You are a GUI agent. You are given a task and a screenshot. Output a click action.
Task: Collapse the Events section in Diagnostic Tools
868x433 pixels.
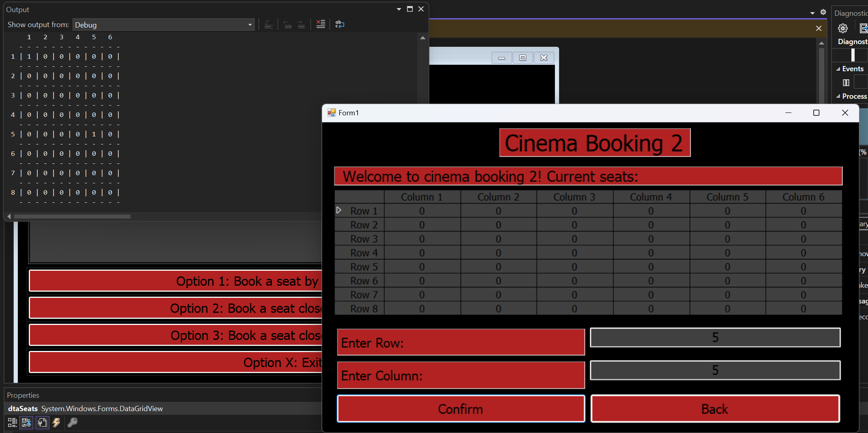tap(838, 69)
